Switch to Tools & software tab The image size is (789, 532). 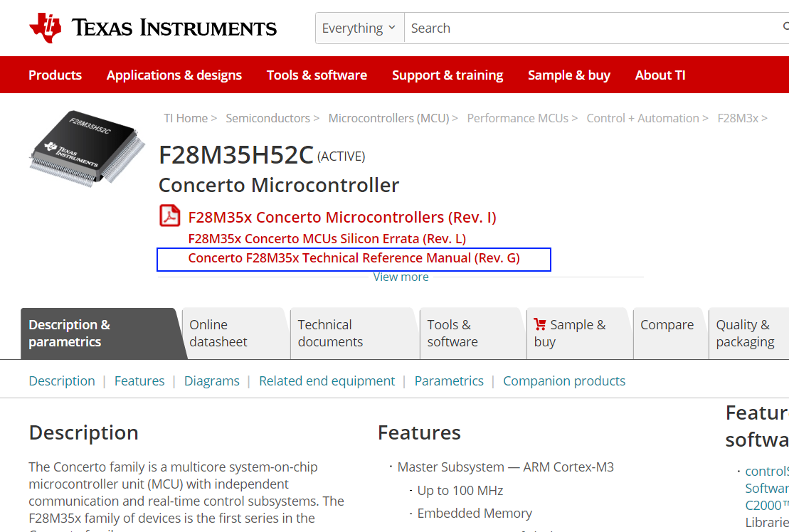(x=472, y=334)
